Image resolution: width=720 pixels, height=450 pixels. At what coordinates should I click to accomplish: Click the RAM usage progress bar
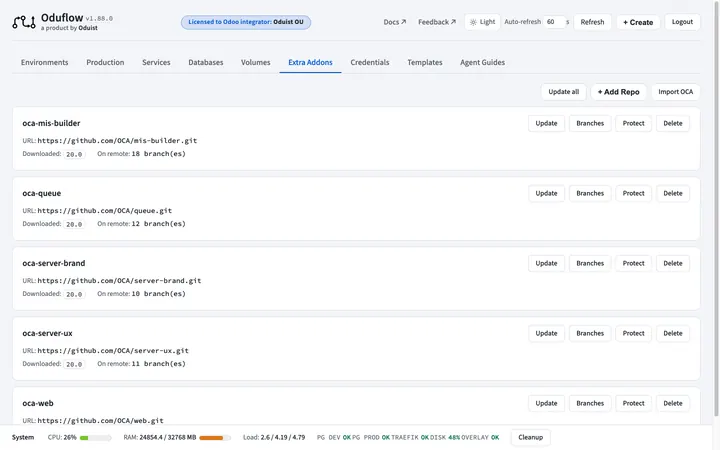point(215,438)
